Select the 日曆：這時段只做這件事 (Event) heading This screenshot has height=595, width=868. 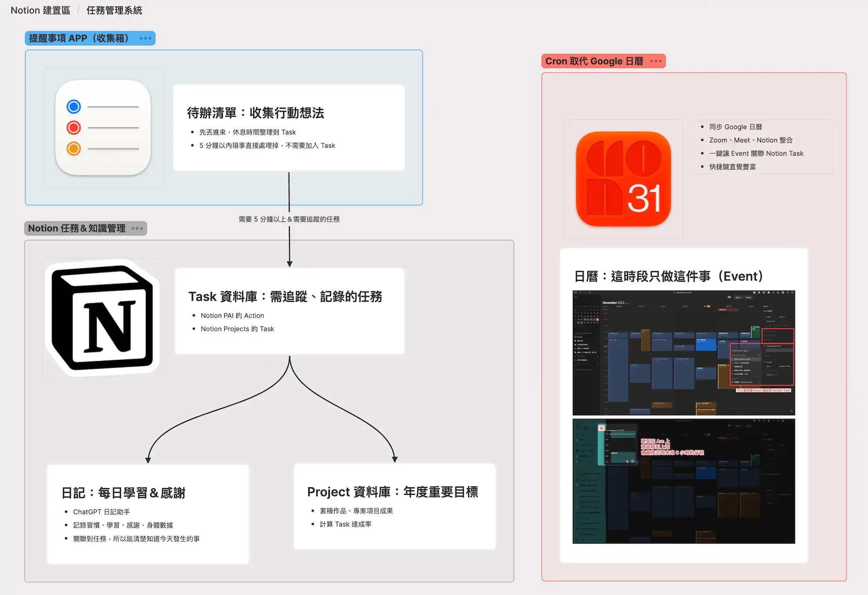[668, 276]
